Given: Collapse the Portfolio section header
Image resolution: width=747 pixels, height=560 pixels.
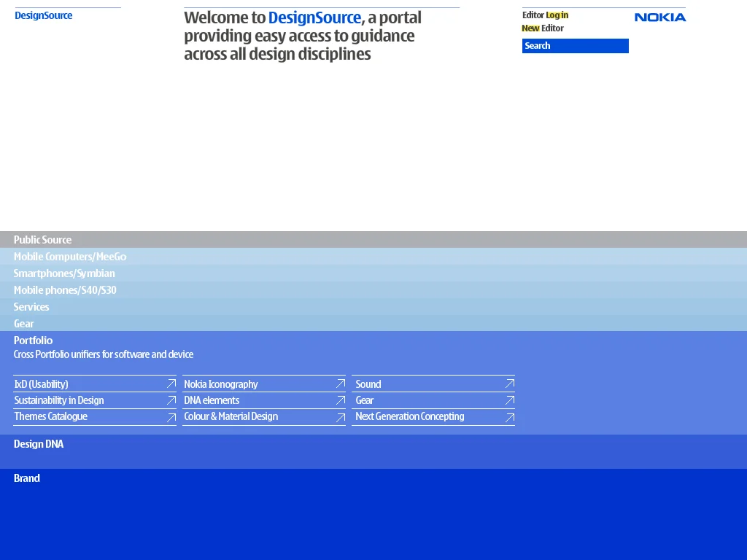Looking at the screenshot, I should 33,341.
